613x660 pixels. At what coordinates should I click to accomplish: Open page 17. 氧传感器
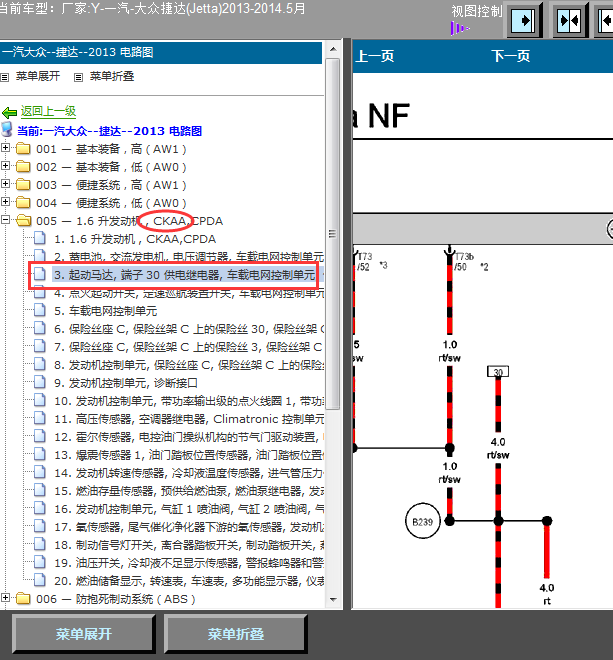click(x=189, y=527)
